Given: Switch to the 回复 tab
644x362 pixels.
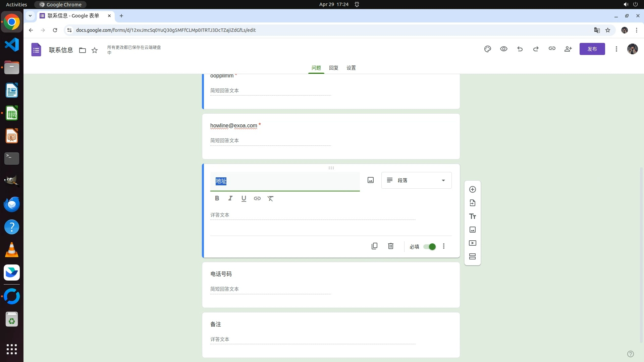Looking at the screenshot, I should tap(333, 68).
